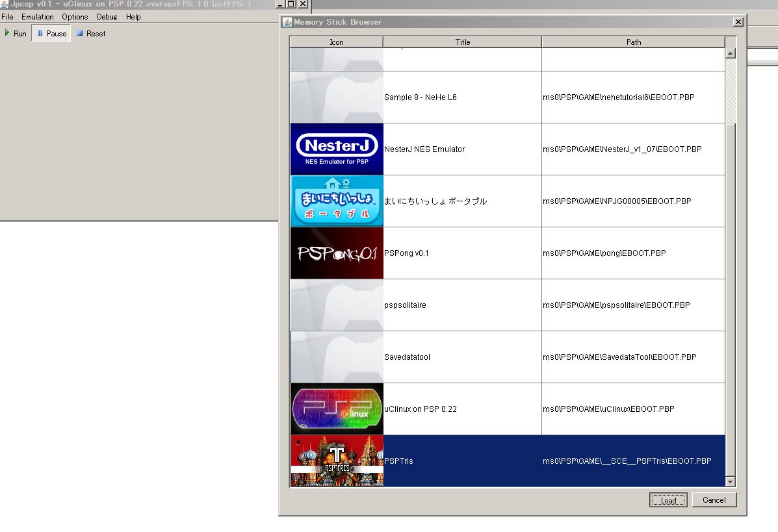Click the Icon column header
Viewport: 778px width, 532px height.
coord(337,42)
